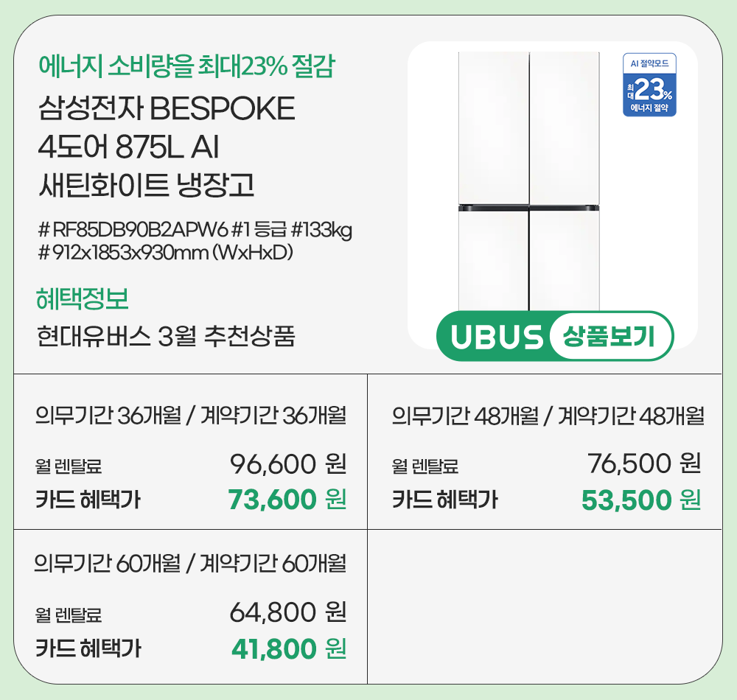Choose the 36개월 contract period plan
This screenshot has height=700, width=737.
(190, 416)
